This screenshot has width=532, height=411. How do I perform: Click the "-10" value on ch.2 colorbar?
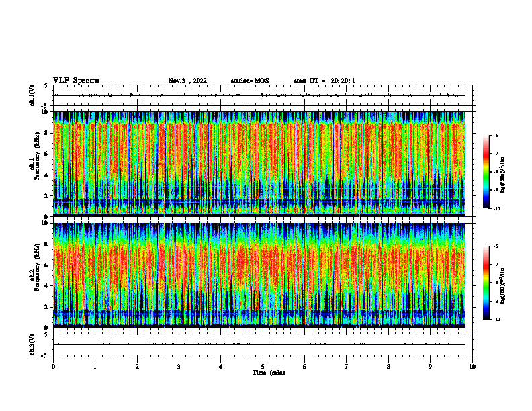(x=496, y=320)
